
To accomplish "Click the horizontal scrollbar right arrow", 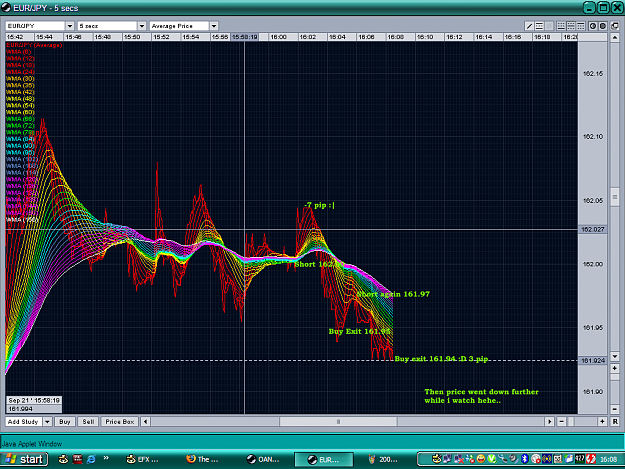I will 550,422.
